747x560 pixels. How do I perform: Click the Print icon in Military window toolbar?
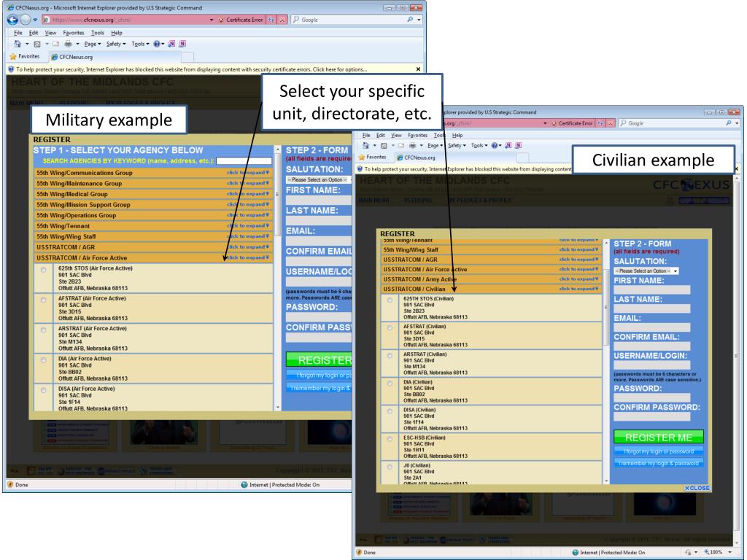click(68, 44)
